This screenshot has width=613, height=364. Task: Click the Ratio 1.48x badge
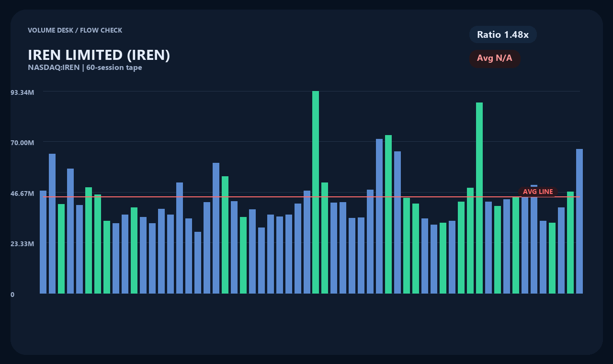click(503, 34)
